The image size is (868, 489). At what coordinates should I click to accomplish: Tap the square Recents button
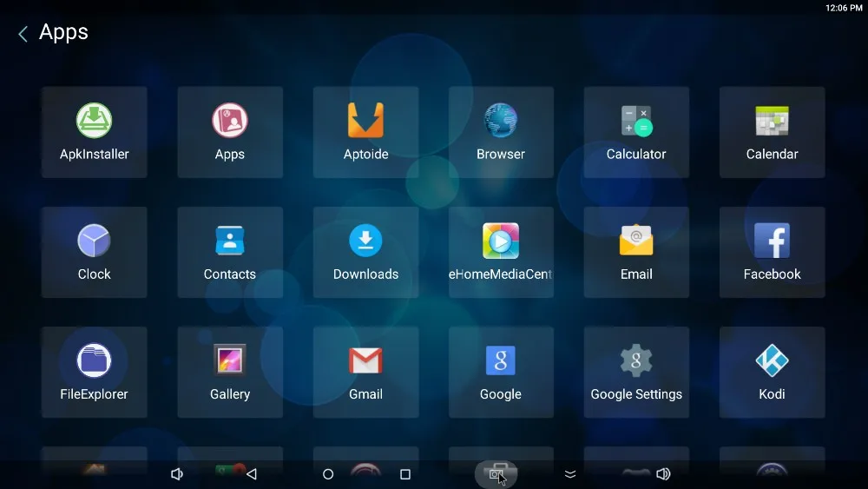coord(405,474)
